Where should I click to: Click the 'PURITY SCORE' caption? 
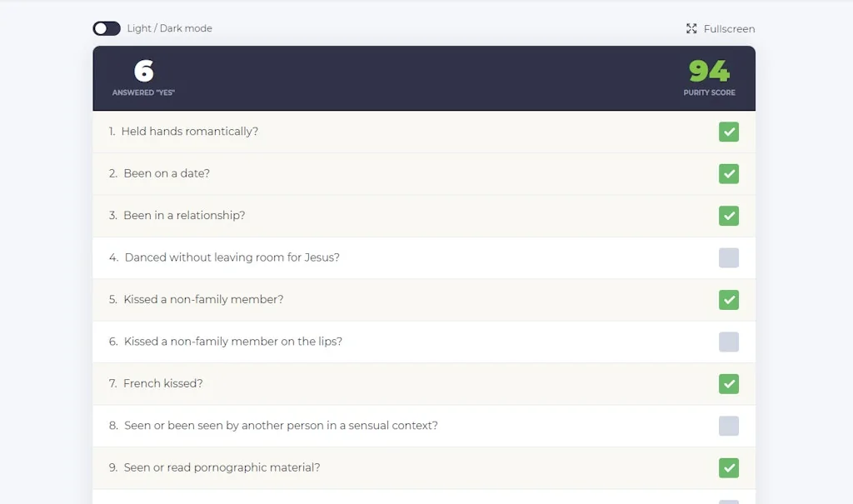(709, 92)
